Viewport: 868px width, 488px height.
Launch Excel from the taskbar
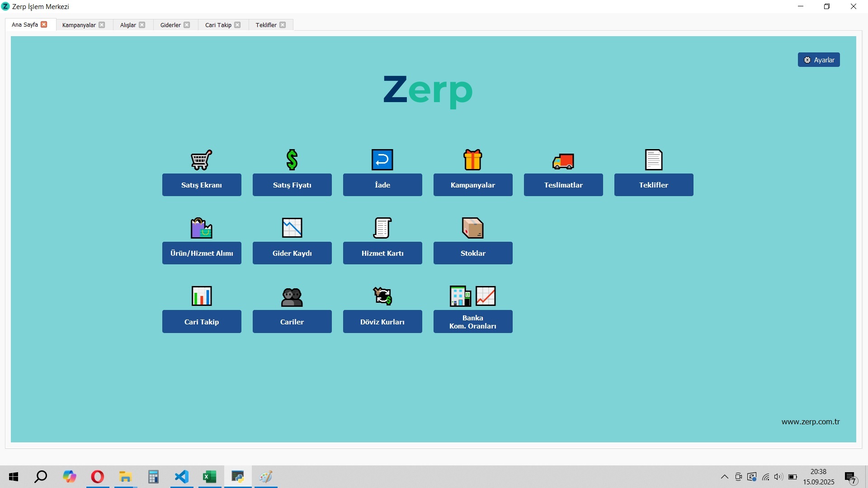209,477
